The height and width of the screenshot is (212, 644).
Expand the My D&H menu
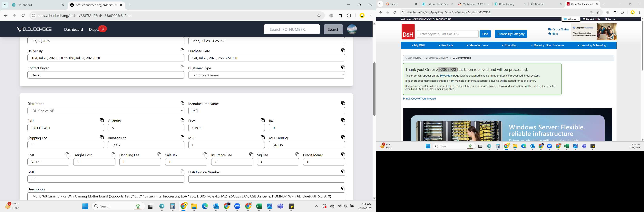(x=418, y=46)
